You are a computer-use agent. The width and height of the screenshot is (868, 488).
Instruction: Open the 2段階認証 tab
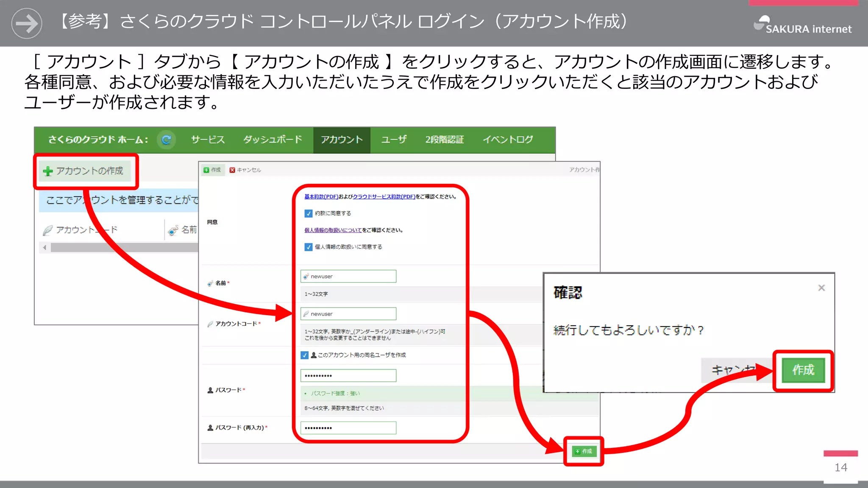(445, 139)
